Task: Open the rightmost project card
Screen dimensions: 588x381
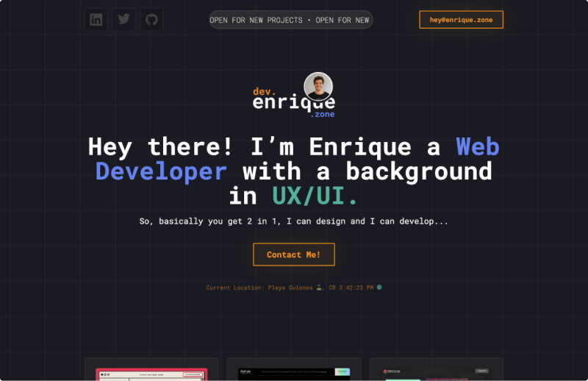Action: coord(436,372)
